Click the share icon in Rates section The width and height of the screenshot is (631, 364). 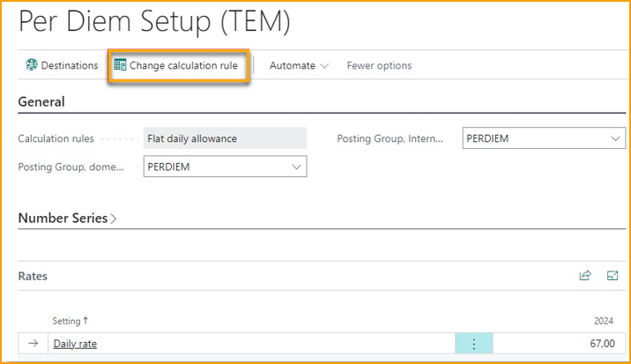[x=585, y=276]
